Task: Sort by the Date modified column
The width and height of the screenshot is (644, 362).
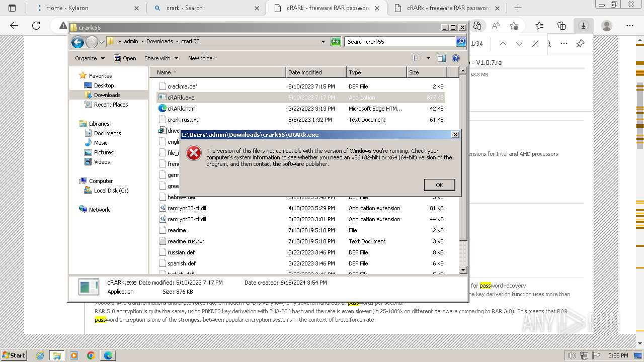Action: click(316, 72)
